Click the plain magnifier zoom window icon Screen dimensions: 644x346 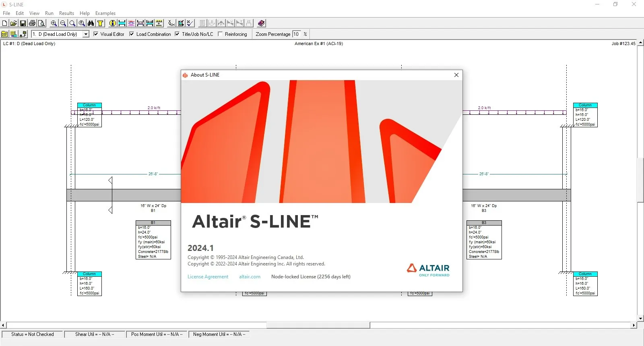point(72,23)
